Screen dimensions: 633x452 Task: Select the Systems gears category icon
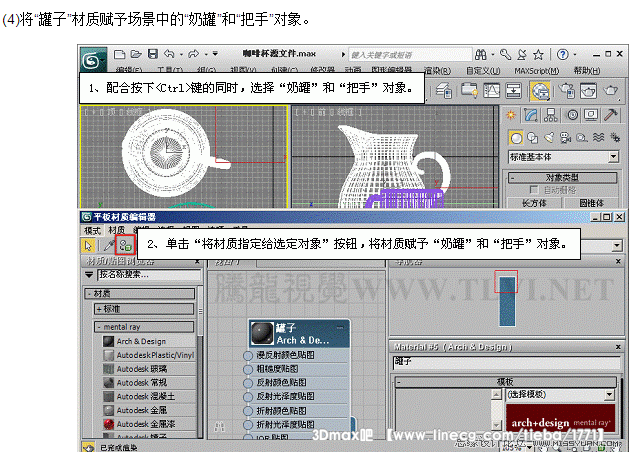click(x=615, y=138)
